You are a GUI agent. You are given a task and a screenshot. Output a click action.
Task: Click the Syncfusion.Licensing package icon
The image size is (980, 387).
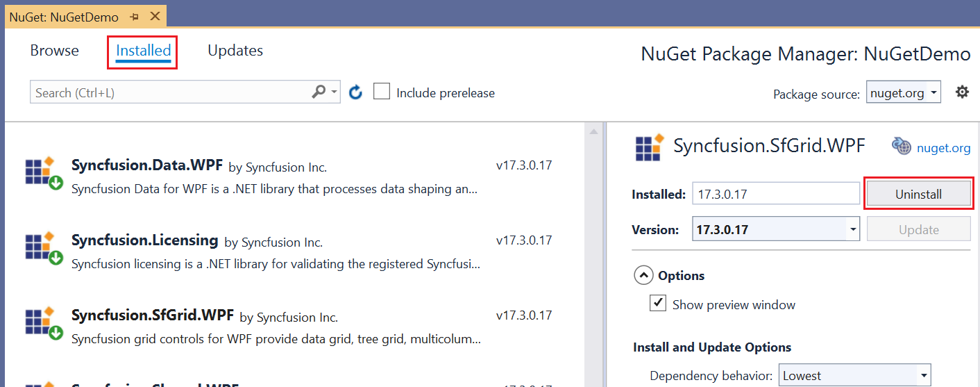click(44, 247)
